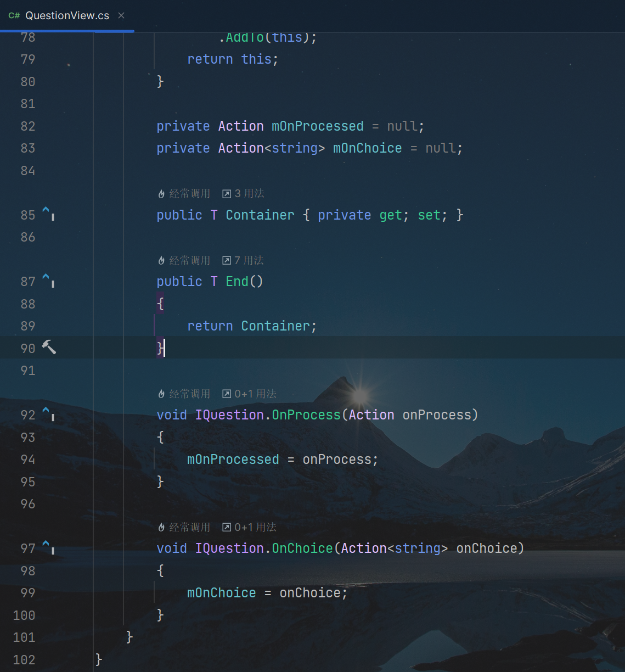Click mOnChoice assignment on line 99
This screenshot has height=672, width=625.
click(222, 593)
